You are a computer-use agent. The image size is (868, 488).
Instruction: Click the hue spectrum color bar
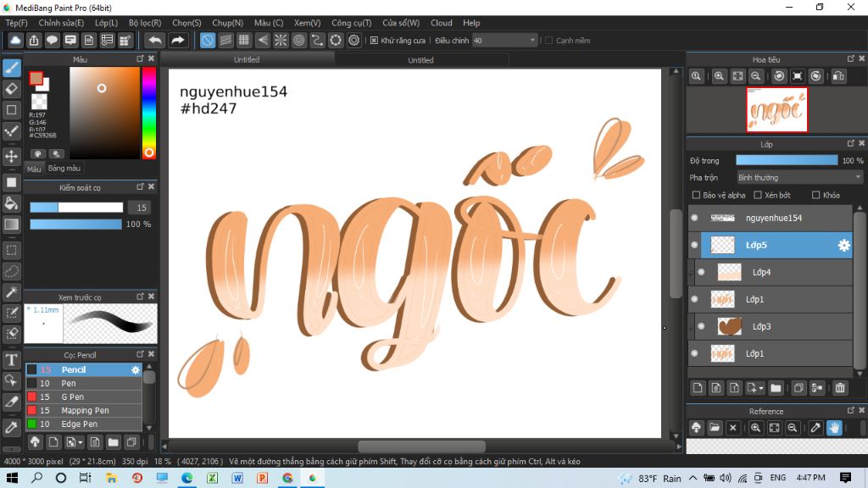tap(149, 113)
